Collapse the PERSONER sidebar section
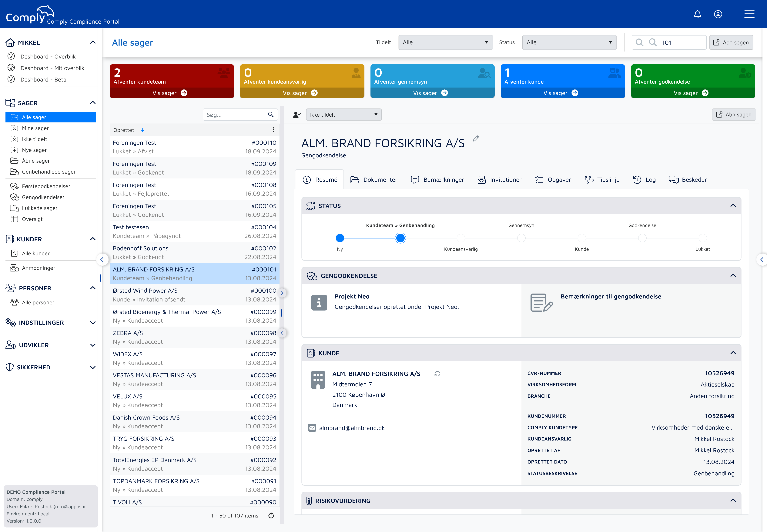 pyautogui.click(x=93, y=288)
